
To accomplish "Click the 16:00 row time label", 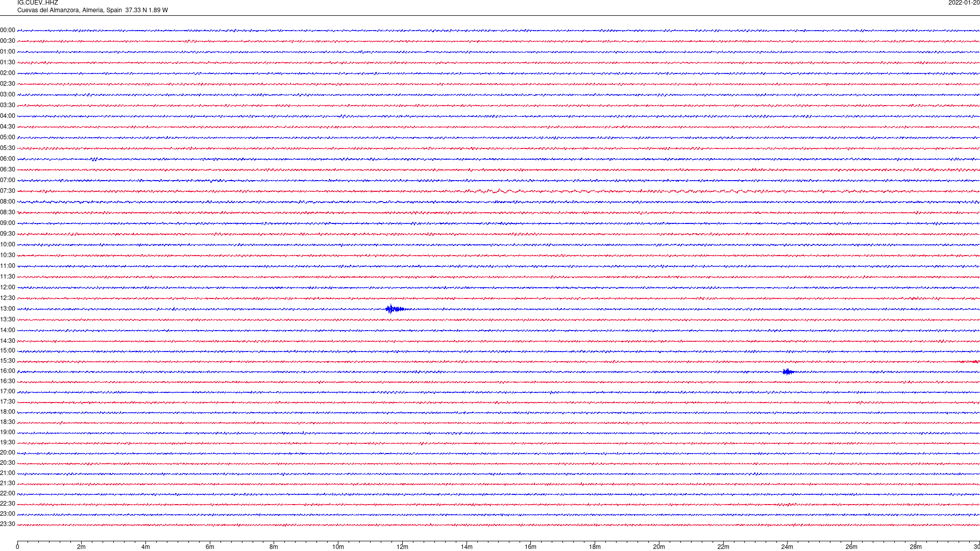I will pyautogui.click(x=8, y=371).
